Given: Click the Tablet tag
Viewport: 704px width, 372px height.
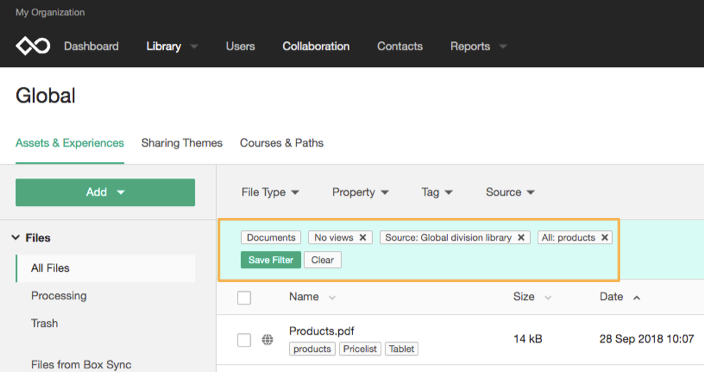Looking at the screenshot, I should 401,349.
